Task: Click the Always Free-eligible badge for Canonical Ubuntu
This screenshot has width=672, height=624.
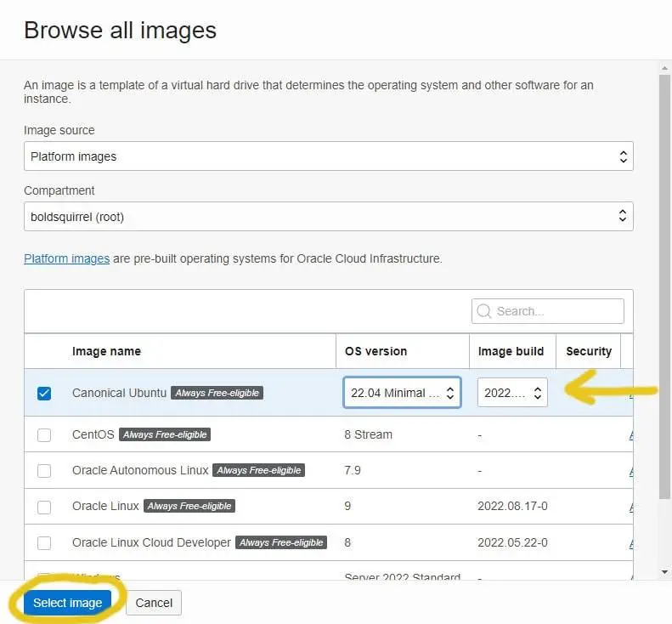Action: (217, 393)
